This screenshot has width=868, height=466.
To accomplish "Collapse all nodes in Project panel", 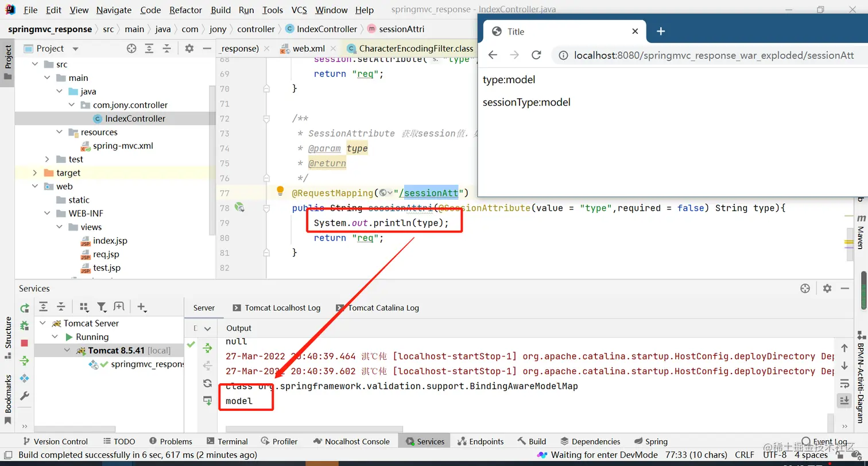I will (166, 49).
